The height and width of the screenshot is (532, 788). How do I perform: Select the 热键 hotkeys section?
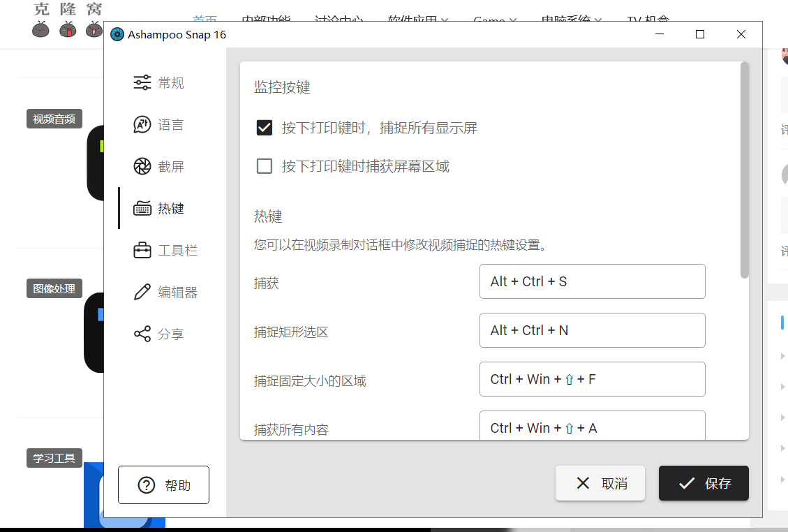[x=159, y=208]
